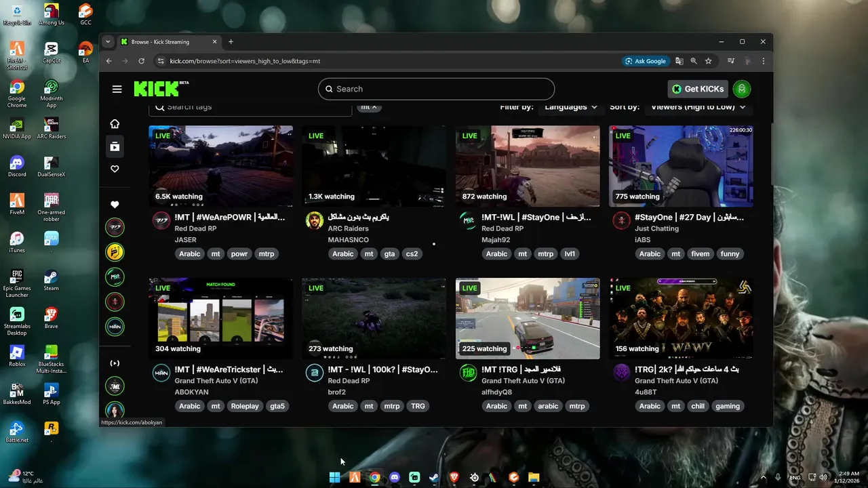The width and height of the screenshot is (868, 488).
Task: Open MAHASNCO's channel avatar
Action: (315, 221)
